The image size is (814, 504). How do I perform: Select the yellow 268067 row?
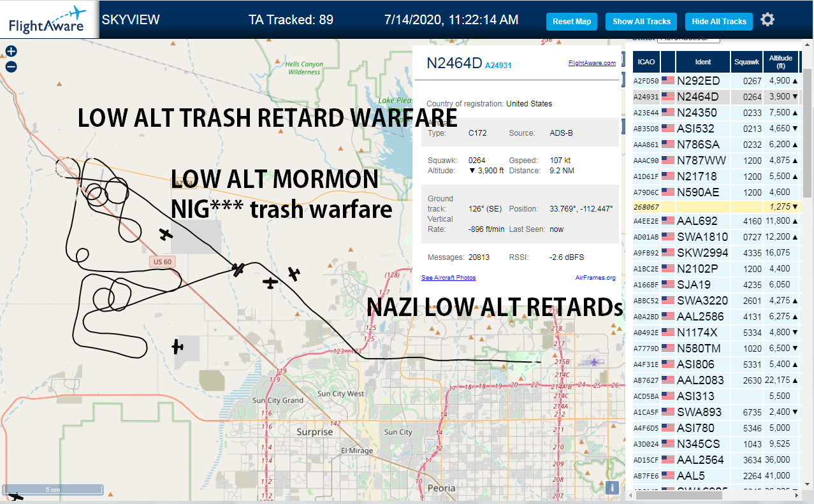(x=716, y=207)
